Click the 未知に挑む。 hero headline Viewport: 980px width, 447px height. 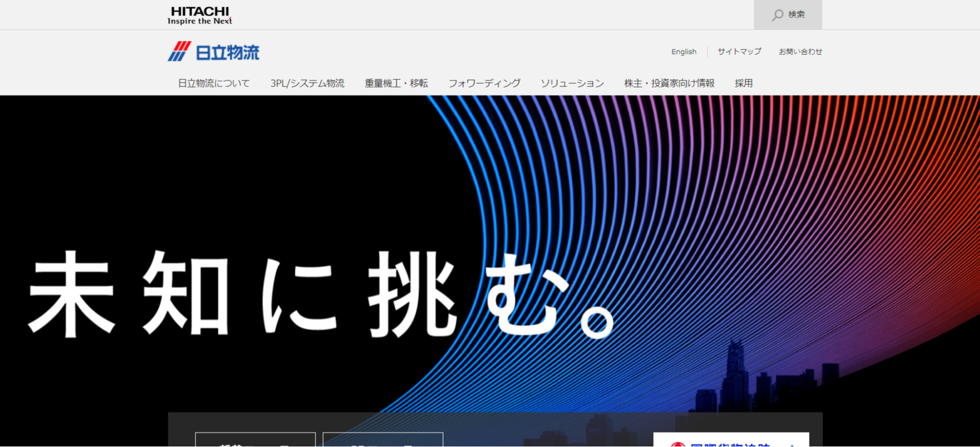coord(320,293)
